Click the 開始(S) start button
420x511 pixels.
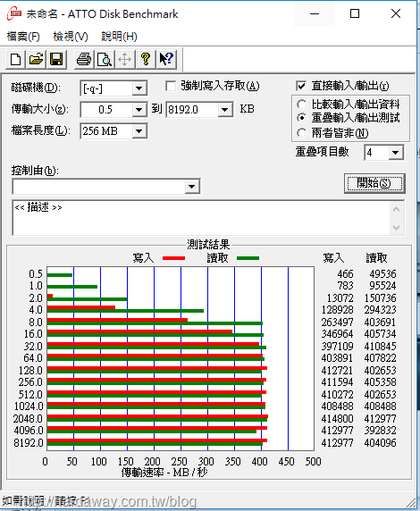(374, 183)
